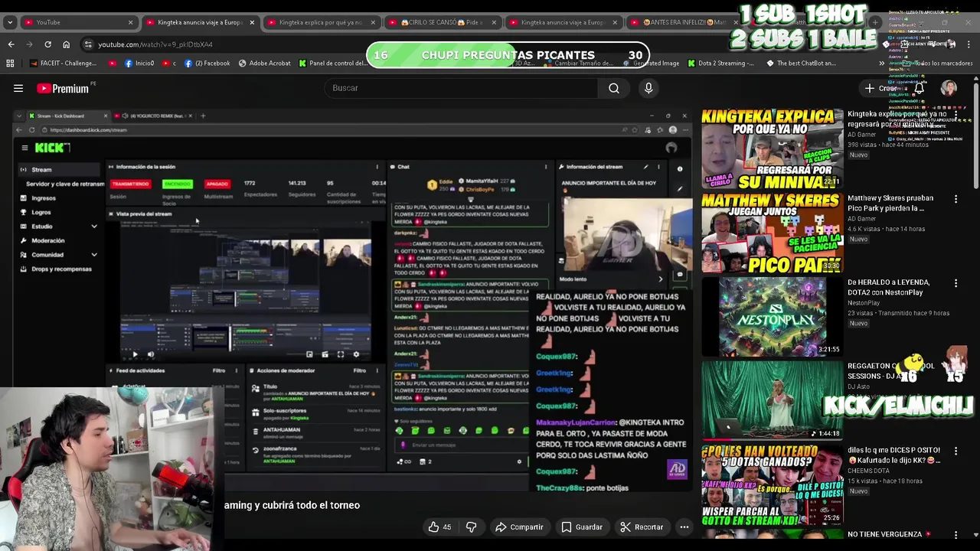Clip the video with Recortar
980x551 pixels.
pos(642,527)
